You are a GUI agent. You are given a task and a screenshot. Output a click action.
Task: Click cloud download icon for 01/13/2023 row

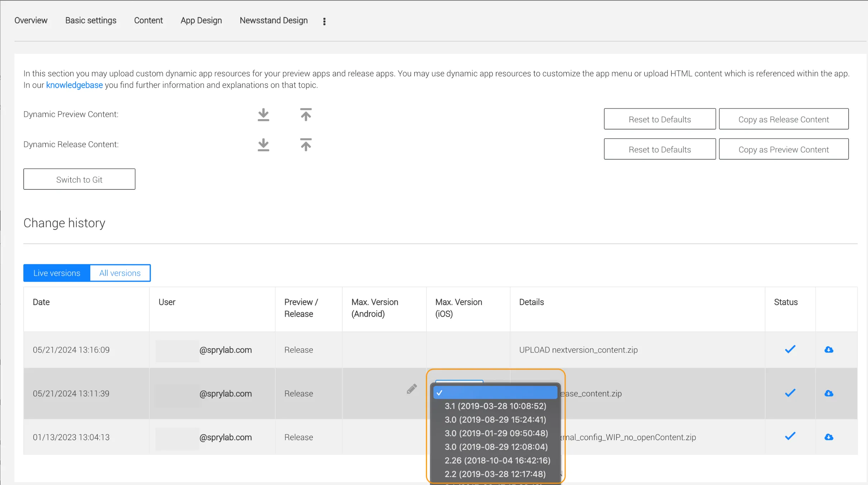pyautogui.click(x=829, y=437)
